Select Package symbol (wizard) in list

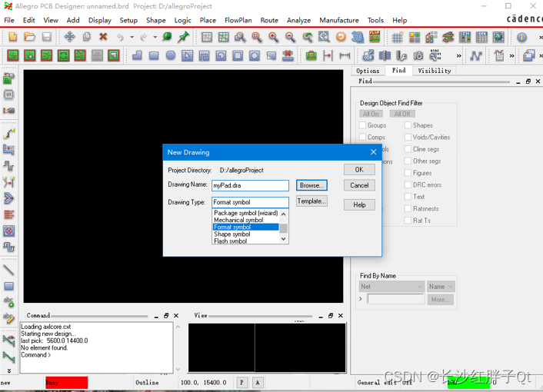(x=245, y=213)
